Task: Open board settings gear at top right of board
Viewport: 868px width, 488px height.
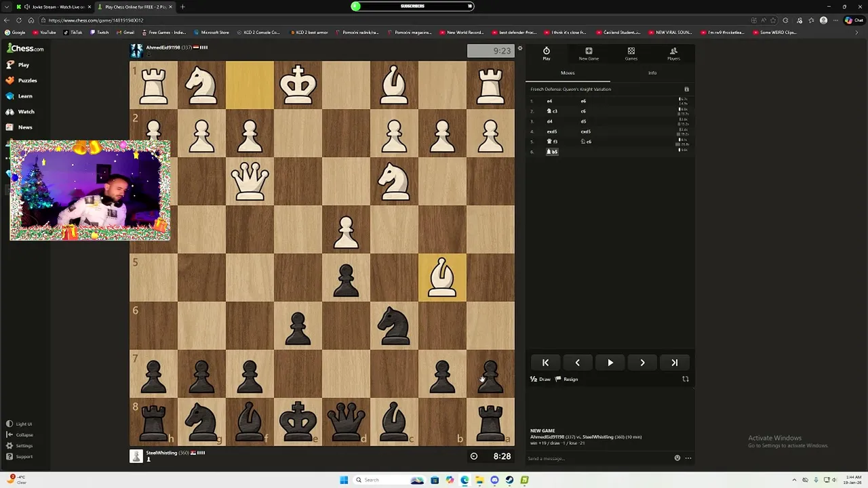Action: (520, 48)
